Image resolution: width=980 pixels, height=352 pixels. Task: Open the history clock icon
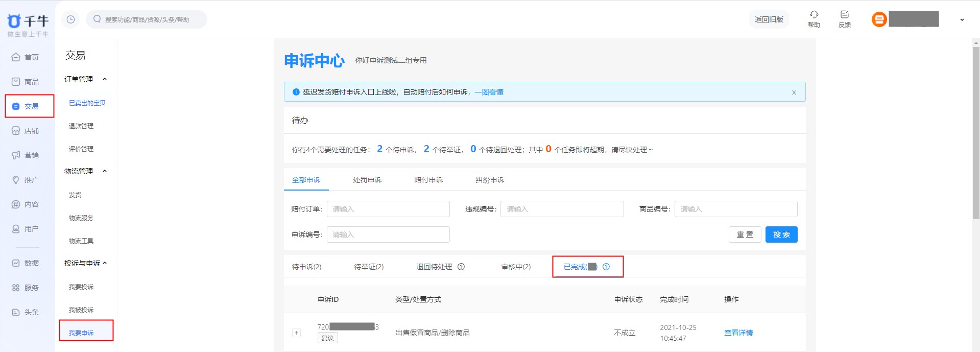[70, 19]
